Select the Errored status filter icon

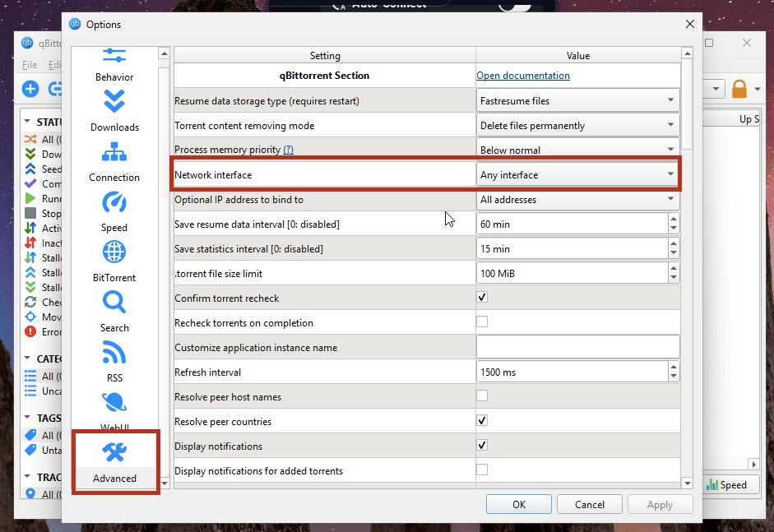point(30,331)
